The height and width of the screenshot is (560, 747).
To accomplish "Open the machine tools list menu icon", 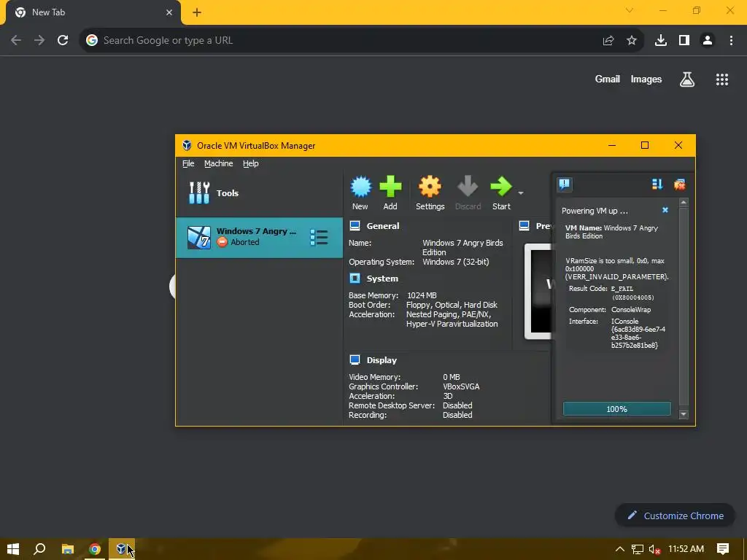I will [x=319, y=237].
